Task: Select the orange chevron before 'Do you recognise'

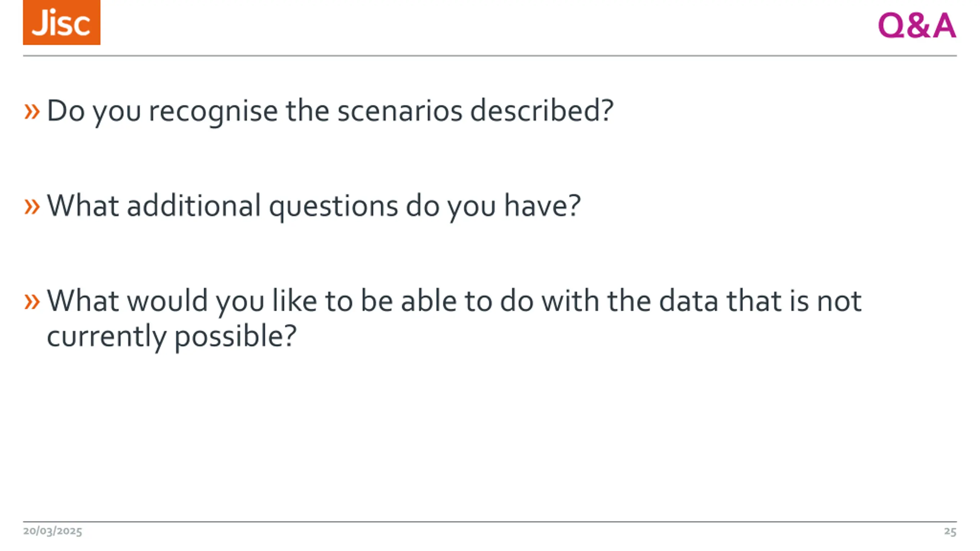Action: click(32, 112)
